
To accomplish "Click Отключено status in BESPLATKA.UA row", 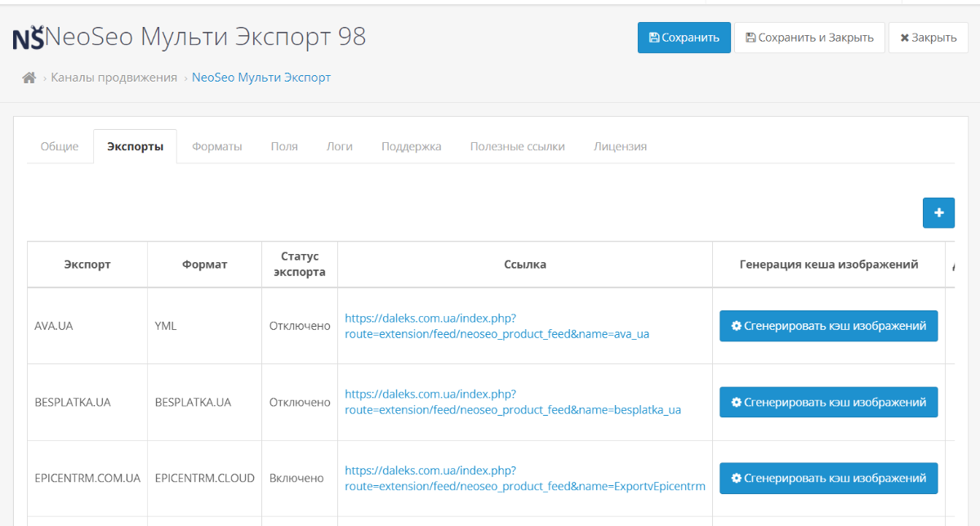I will (x=300, y=402).
